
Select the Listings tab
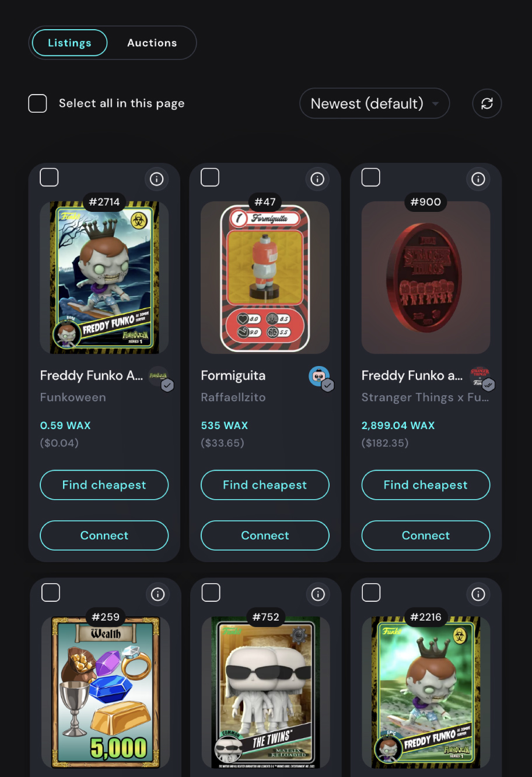(x=69, y=43)
